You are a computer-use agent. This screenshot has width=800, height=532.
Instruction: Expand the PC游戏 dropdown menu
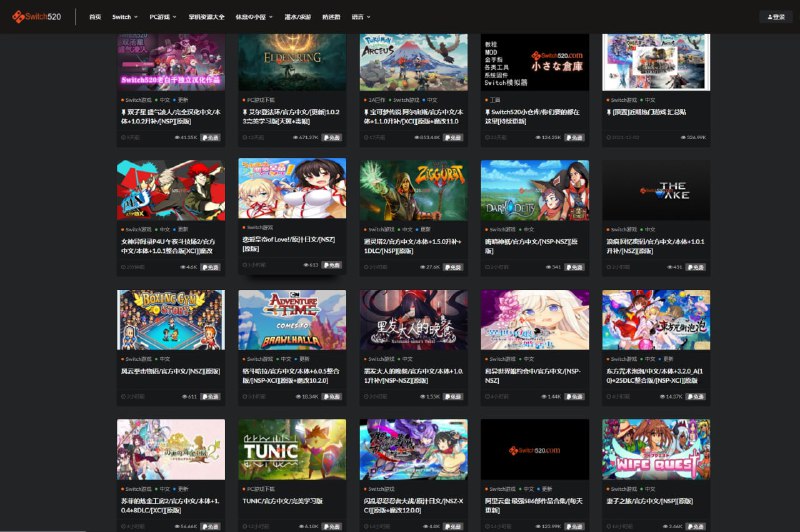[162, 17]
